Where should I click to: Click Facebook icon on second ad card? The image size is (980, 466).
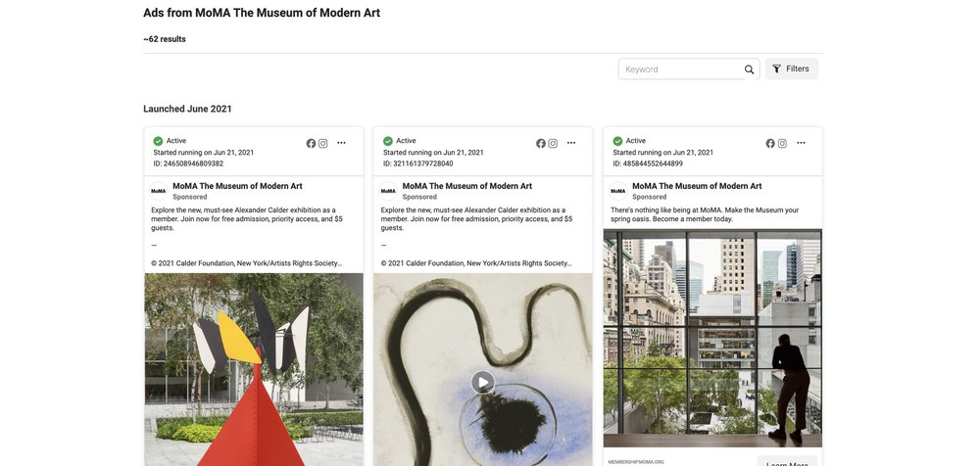[541, 143]
